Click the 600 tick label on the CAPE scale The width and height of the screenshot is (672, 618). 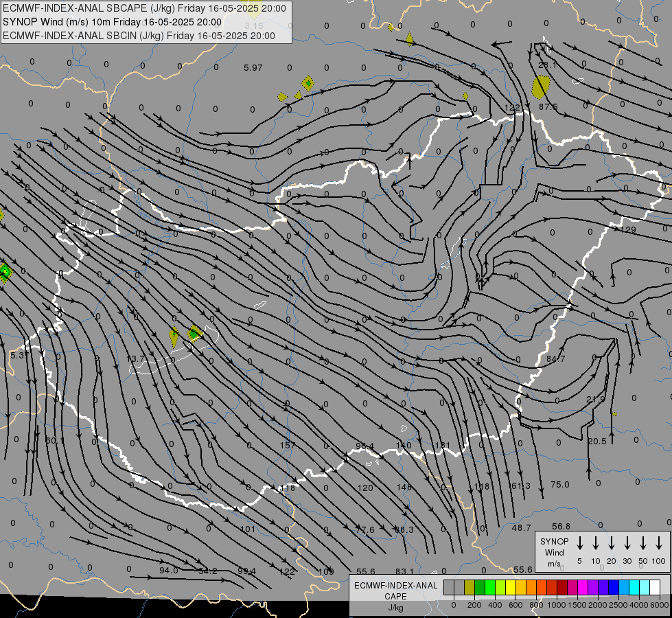click(x=515, y=605)
